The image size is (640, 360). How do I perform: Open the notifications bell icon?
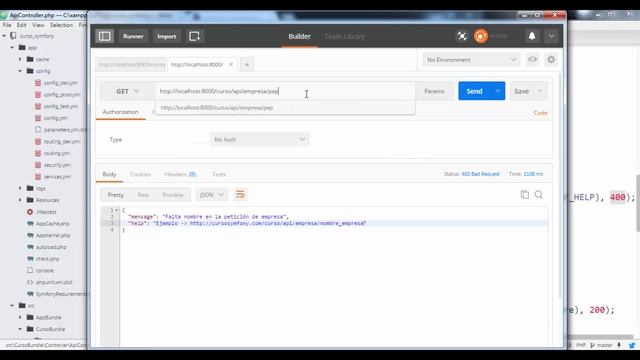coord(532,36)
